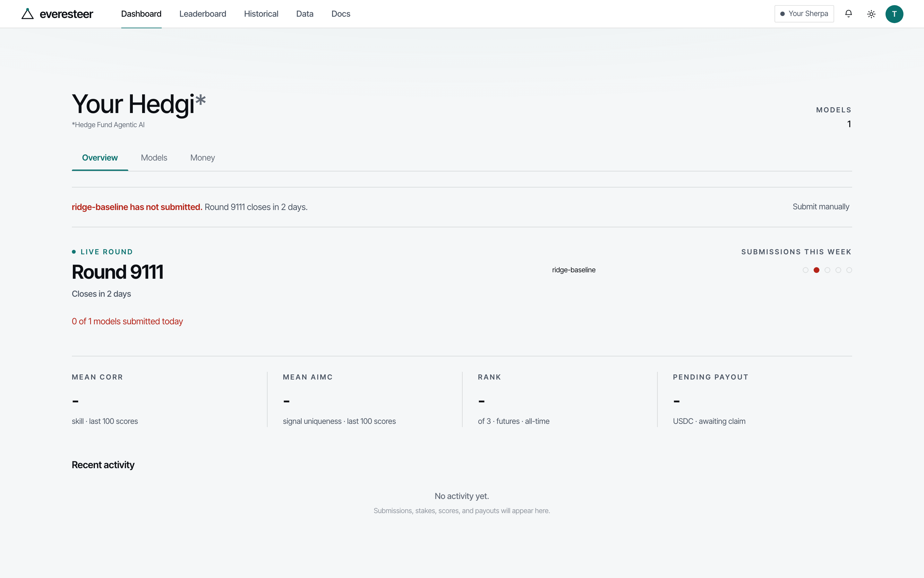This screenshot has height=578, width=924.
Task: Open the Data page
Action: click(305, 14)
